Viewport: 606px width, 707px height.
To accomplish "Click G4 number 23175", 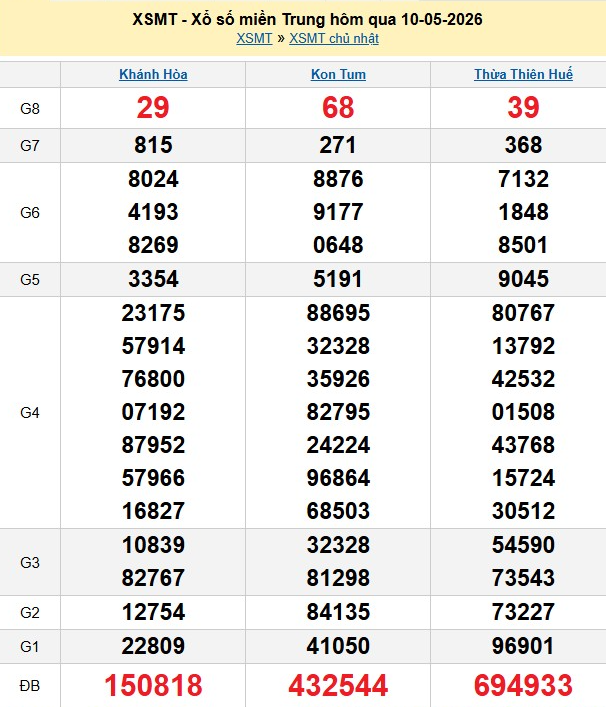I will pos(153,313).
